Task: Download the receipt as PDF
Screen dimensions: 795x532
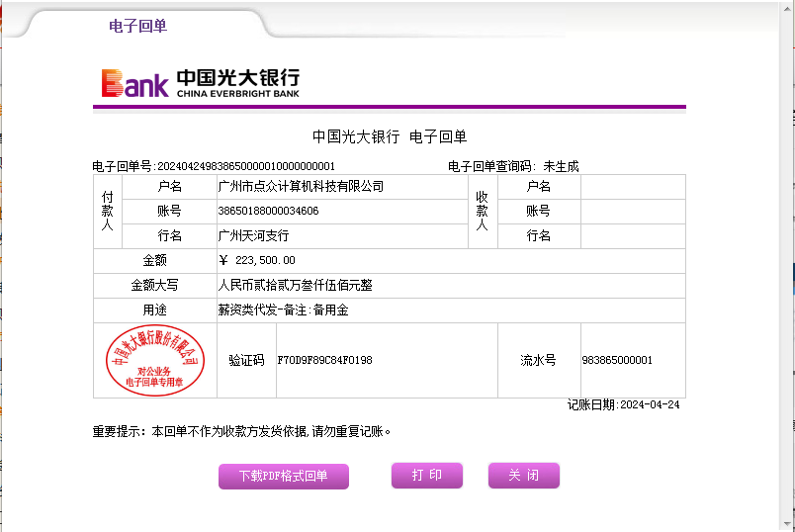Action: [283, 476]
